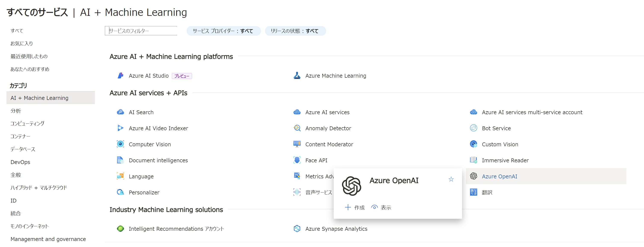
Task: Click the プレビュー badge beside Azure AI Studio
Action: (182, 76)
